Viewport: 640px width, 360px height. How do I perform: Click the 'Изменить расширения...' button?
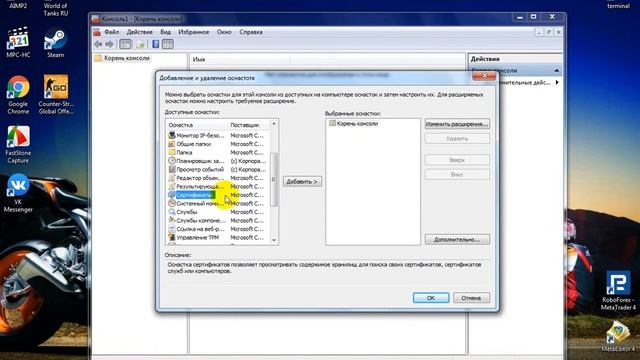pos(457,124)
